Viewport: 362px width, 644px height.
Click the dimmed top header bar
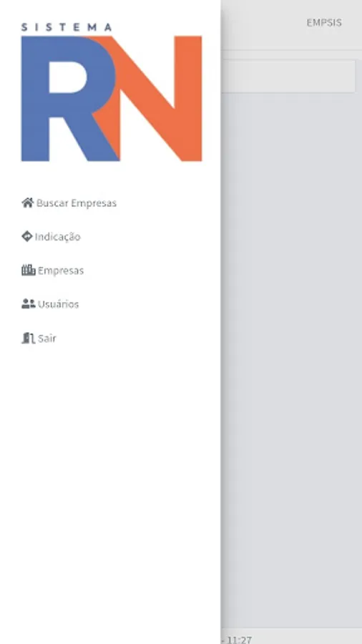[291, 24]
